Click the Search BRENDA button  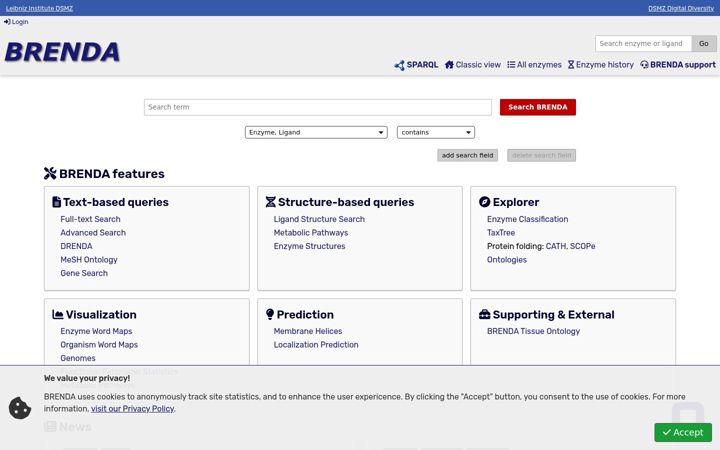point(538,107)
